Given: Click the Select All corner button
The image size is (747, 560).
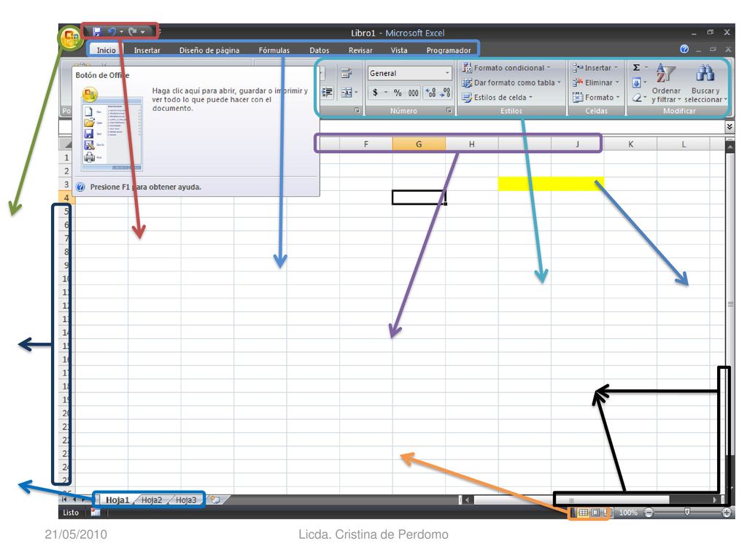Looking at the screenshot, I should pos(66,144).
